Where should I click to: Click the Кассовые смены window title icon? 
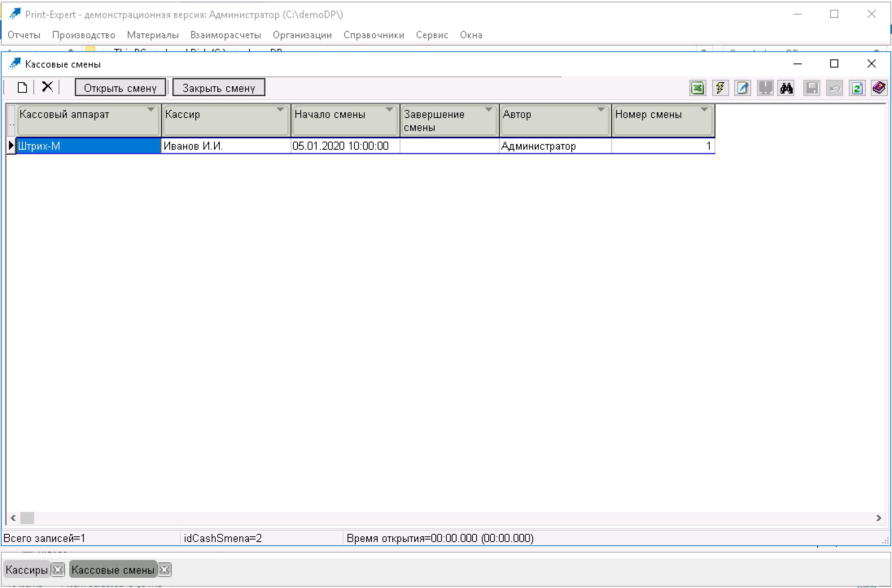[14, 64]
